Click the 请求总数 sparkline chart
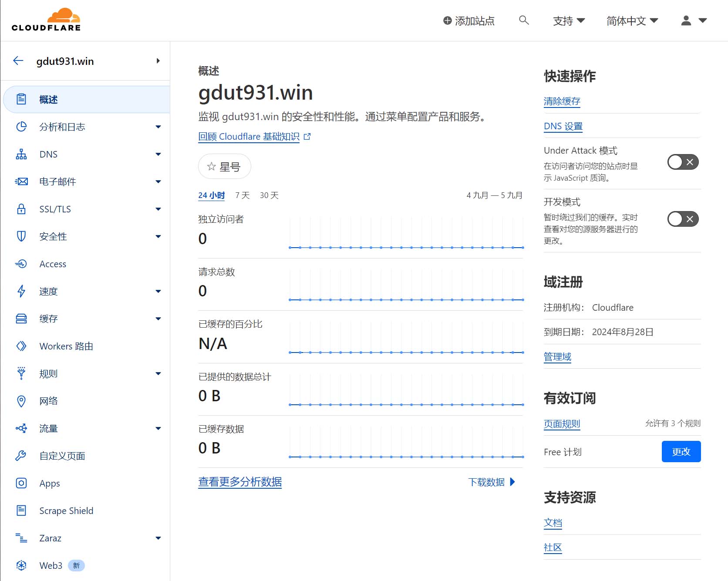Image resolution: width=728 pixels, height=581 pixels. (x=406, y=285)
